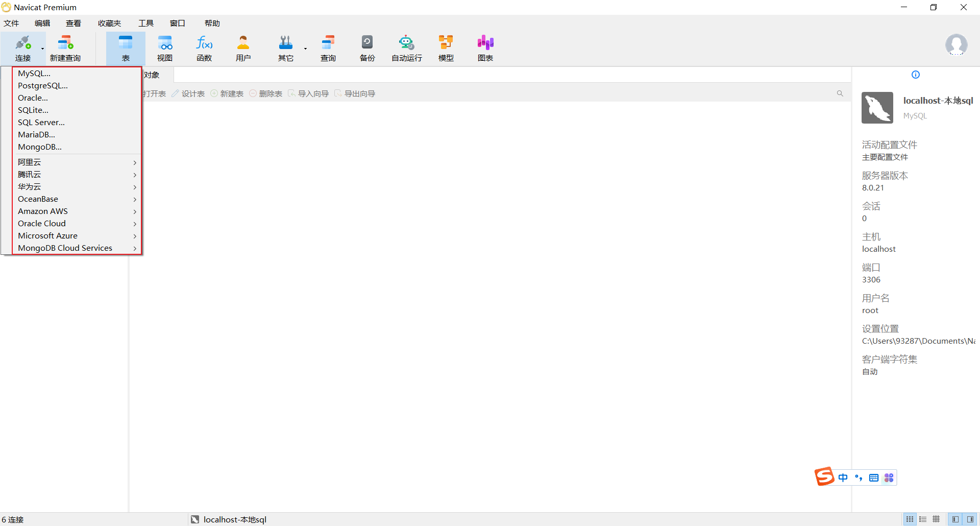Open the Automation (自动运行) robot icon
The width and height of the screenshot is (980, 526).
(407, 49)
